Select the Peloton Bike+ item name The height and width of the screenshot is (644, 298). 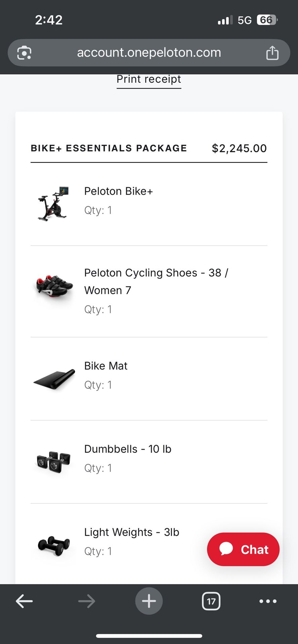(x=118, y=191)
